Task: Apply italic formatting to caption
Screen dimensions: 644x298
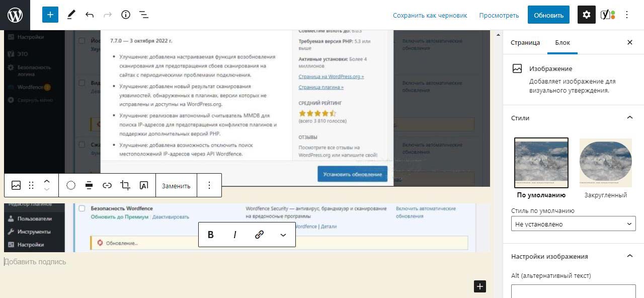Action: click(x=235, y=235)
